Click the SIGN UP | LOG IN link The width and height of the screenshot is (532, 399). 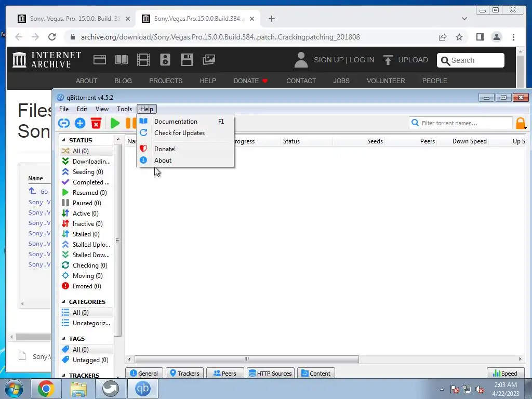tap(344, 60)
